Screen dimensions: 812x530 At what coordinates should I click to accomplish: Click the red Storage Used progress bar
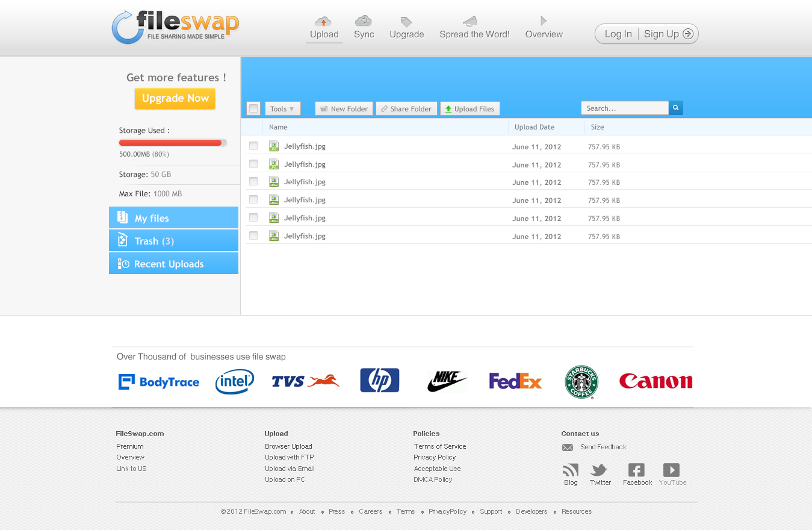click(172, 143)
